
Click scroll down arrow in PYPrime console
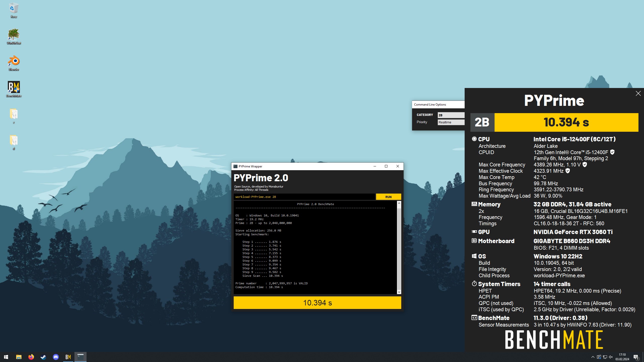399,292
